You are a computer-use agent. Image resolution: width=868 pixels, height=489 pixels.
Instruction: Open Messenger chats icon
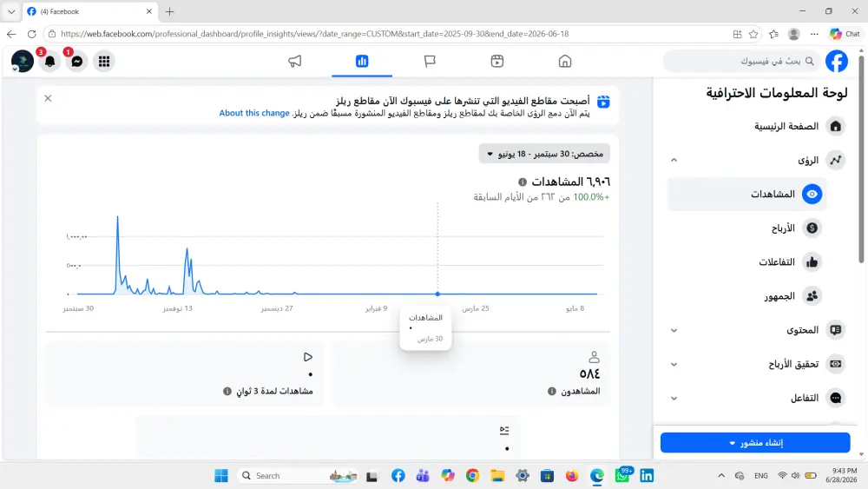click(77, 61)
